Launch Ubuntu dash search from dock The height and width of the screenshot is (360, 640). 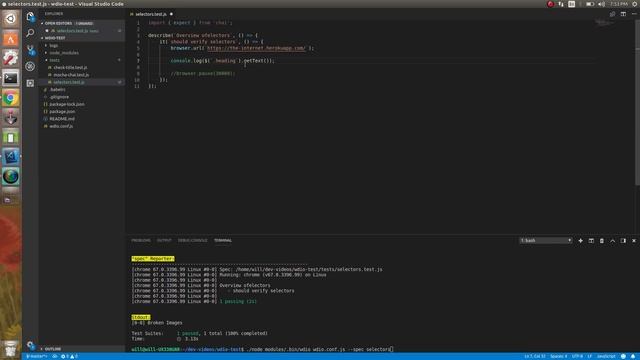pos(11,19)
